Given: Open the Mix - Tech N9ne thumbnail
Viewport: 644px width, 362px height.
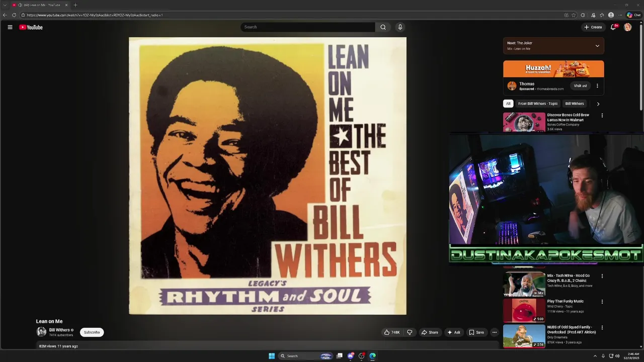Looking at the screenshot, I should [x=524, y=285].
